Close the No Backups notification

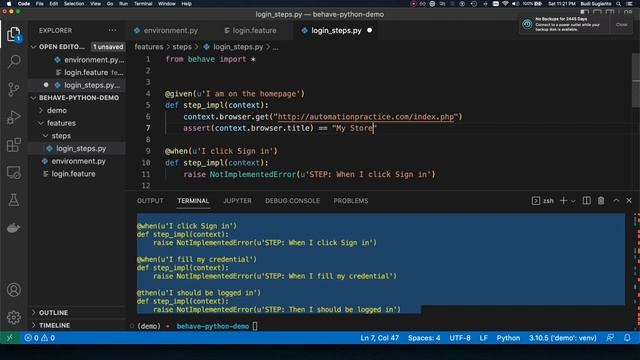tap(621, 24)
